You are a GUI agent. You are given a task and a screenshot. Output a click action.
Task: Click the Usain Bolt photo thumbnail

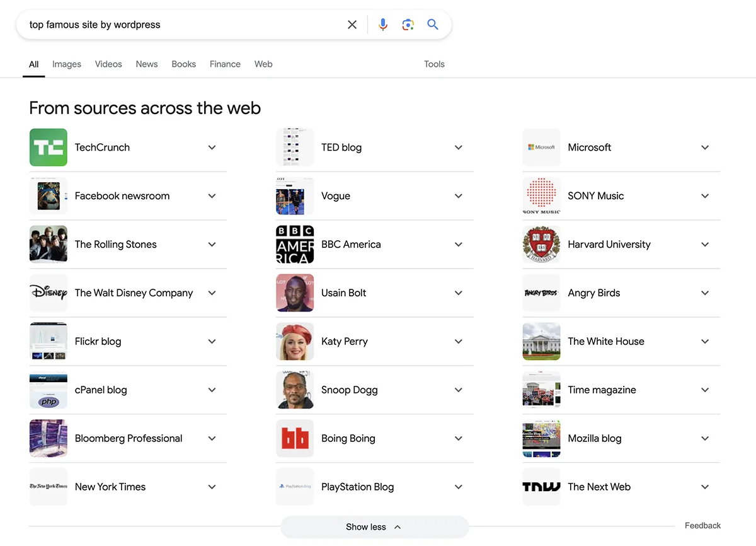(295, 293)
